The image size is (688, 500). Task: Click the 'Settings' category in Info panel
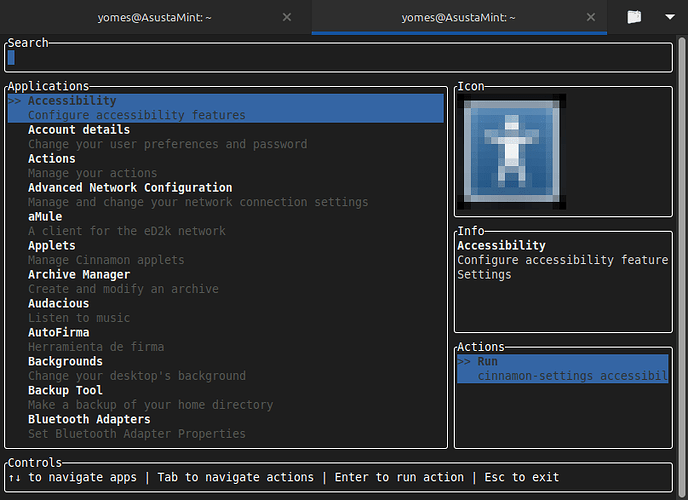click(x=484, y=275)
